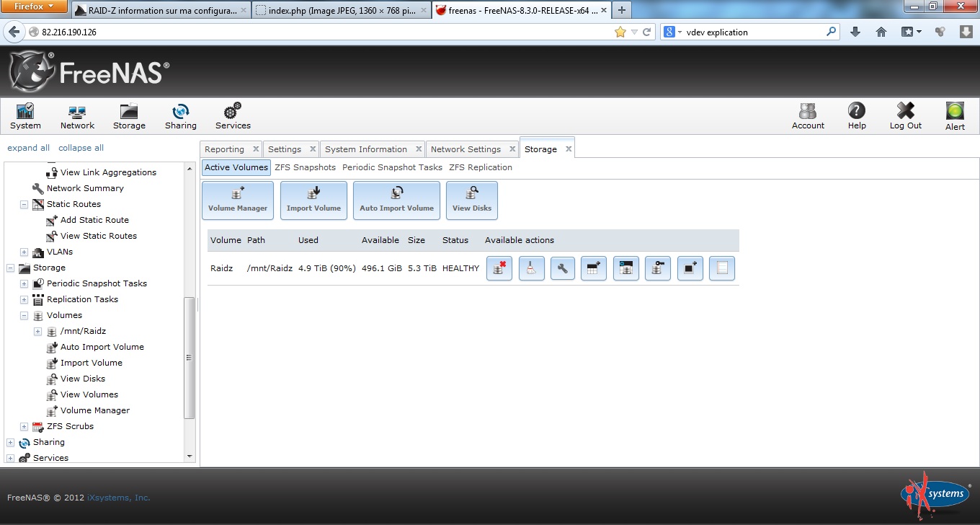The width and height of the screenshot is (980, 525).
Task: Edit Raidz ZFS options with wrench icon
Action: click(x=563, y=268)
